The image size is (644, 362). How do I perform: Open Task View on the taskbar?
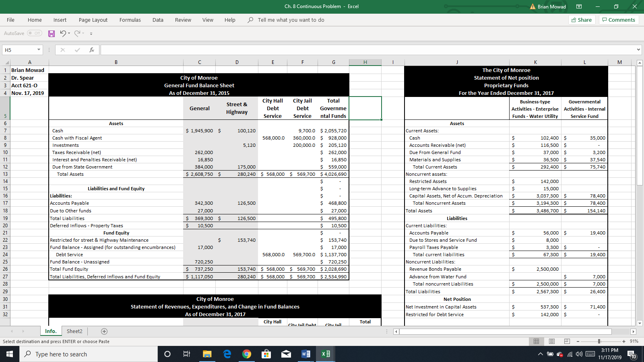(x=187, y=354)
